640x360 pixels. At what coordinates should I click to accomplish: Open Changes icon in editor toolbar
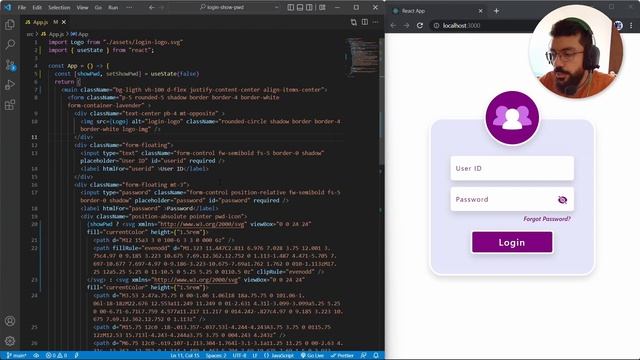coord(353,22)
